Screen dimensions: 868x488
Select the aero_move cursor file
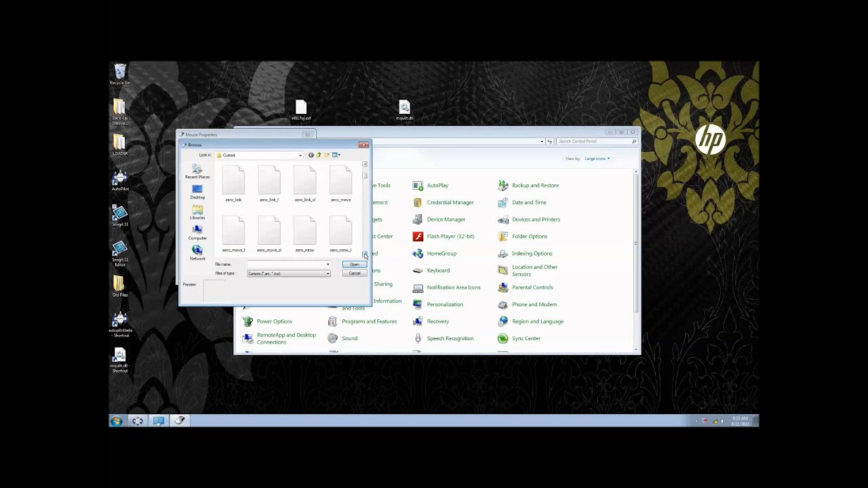(x=340, y=184)
